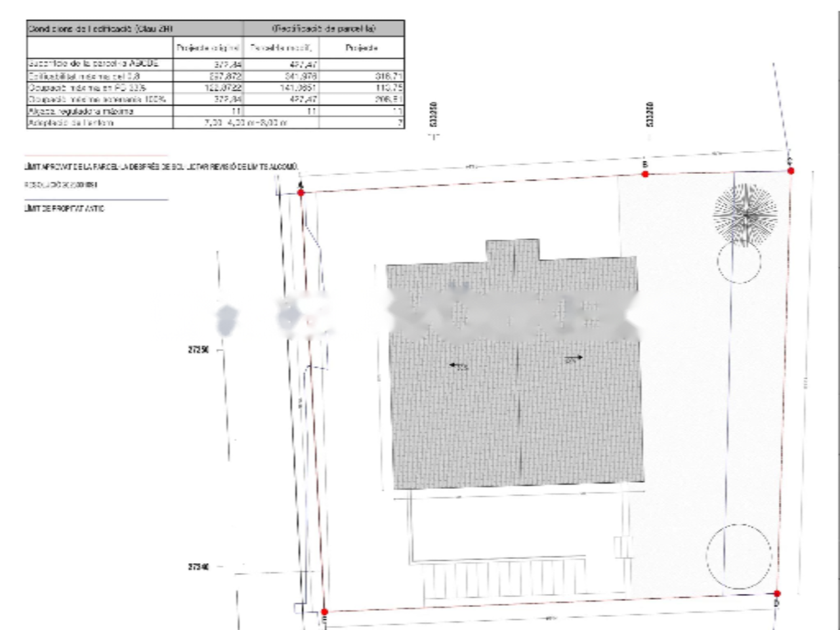Select the large dashed circle near point D
Viewport: 840px width, 630px height.
(x=740, y=556)
